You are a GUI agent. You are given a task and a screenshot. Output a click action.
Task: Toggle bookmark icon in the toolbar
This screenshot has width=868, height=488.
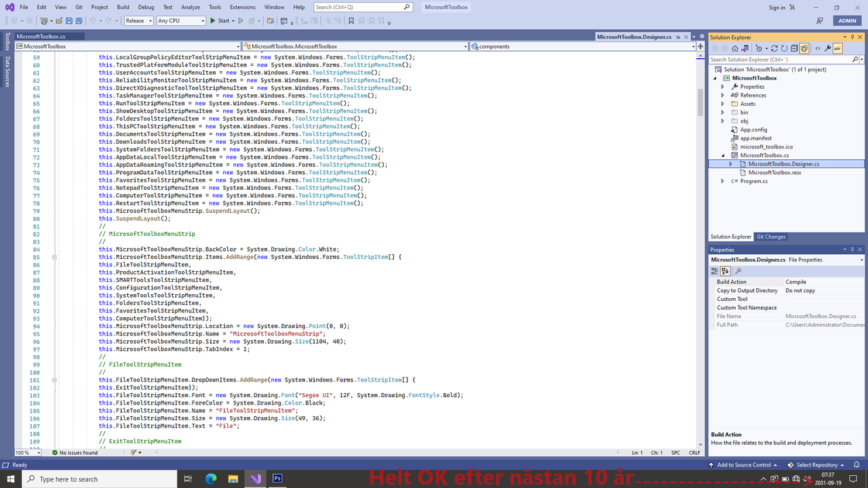pos(351,20)
